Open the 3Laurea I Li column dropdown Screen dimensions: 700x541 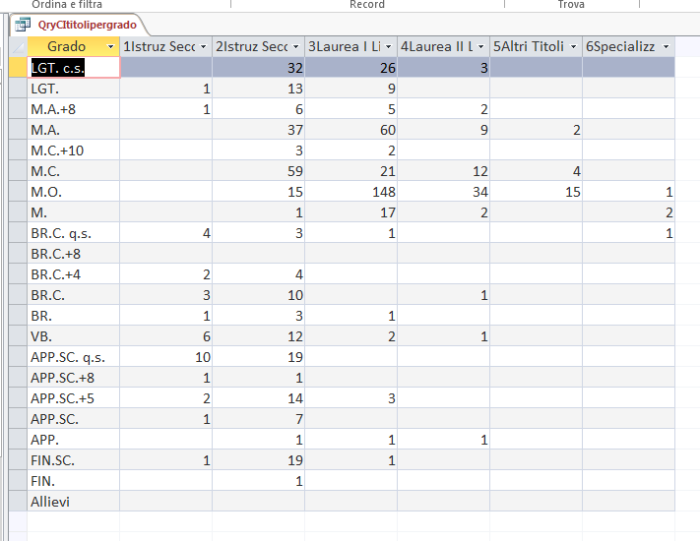pos(388,47)
